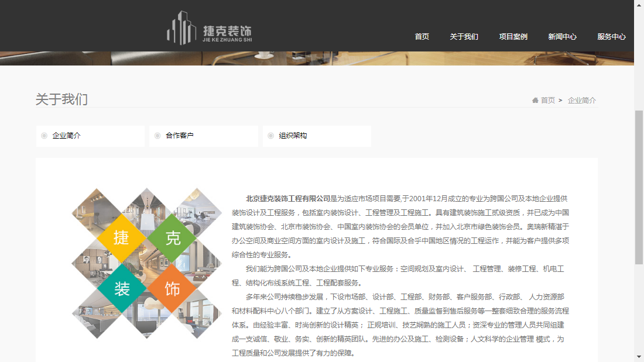Viewport: 644px width, 362px height.
Task: Click the scrollbar up arrow
Action: tap(639, 4)
